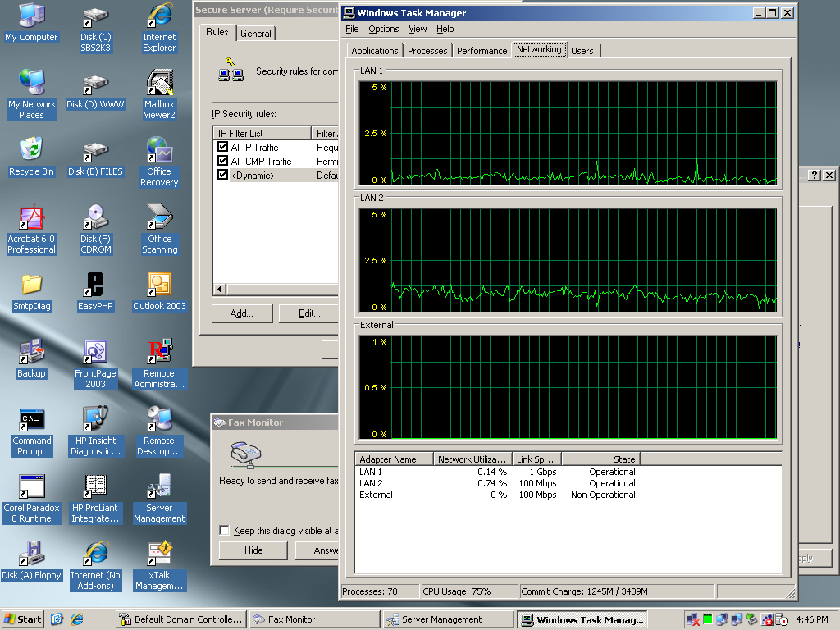
Task: Open My Network Places icon
Action: [x=32, y=95]
